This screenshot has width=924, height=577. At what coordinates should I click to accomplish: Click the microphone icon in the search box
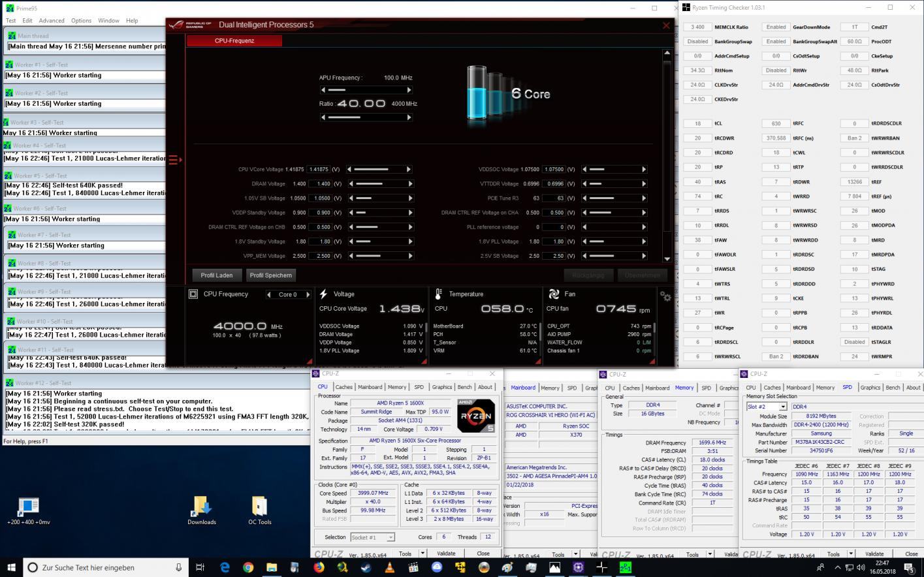(x=178, y=567)
